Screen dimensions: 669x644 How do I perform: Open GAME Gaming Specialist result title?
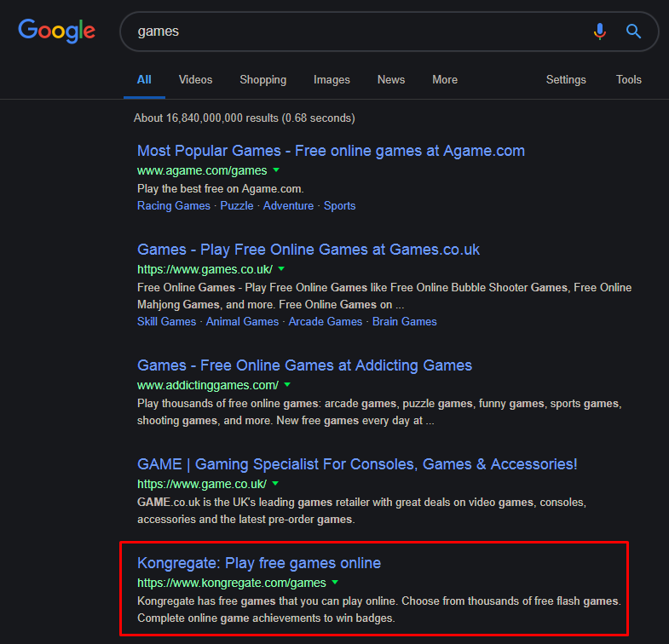357,464
